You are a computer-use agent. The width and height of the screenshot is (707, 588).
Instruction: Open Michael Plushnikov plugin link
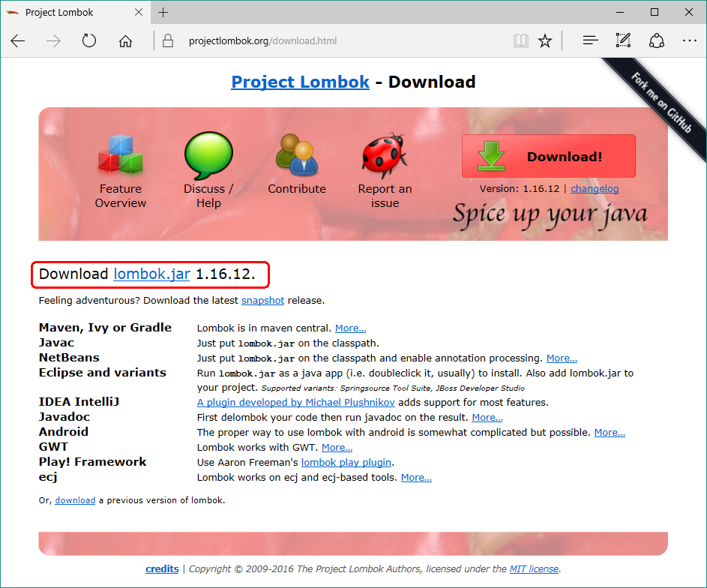click(296, 402)
